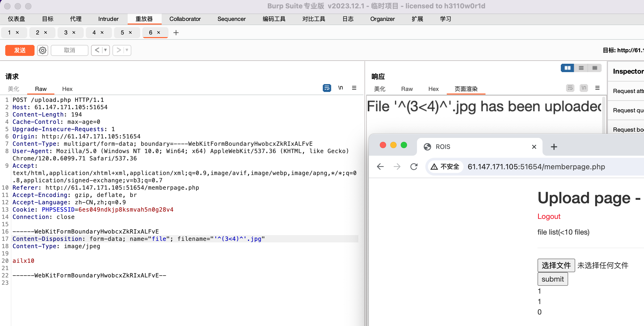Switch request view to Hex
The height and width of the screenshot is (326, 644).
tap(67, 89)
